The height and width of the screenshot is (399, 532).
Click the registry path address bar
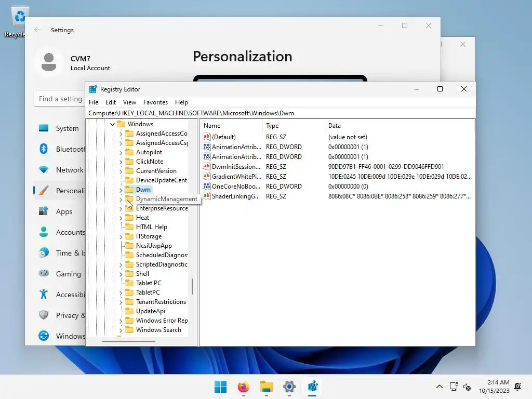280,113
